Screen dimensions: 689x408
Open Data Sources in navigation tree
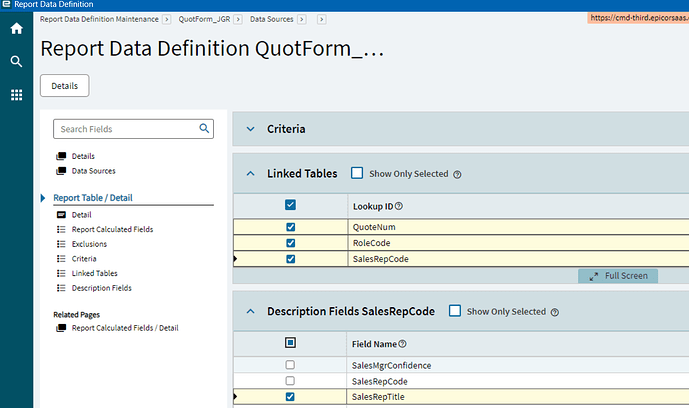(94, 171)
